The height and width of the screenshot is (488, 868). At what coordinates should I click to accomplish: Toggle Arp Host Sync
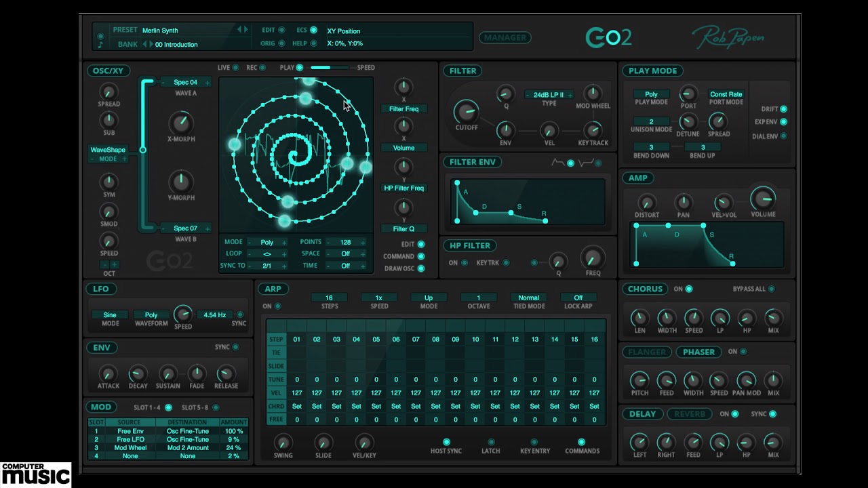pos(446,442)
